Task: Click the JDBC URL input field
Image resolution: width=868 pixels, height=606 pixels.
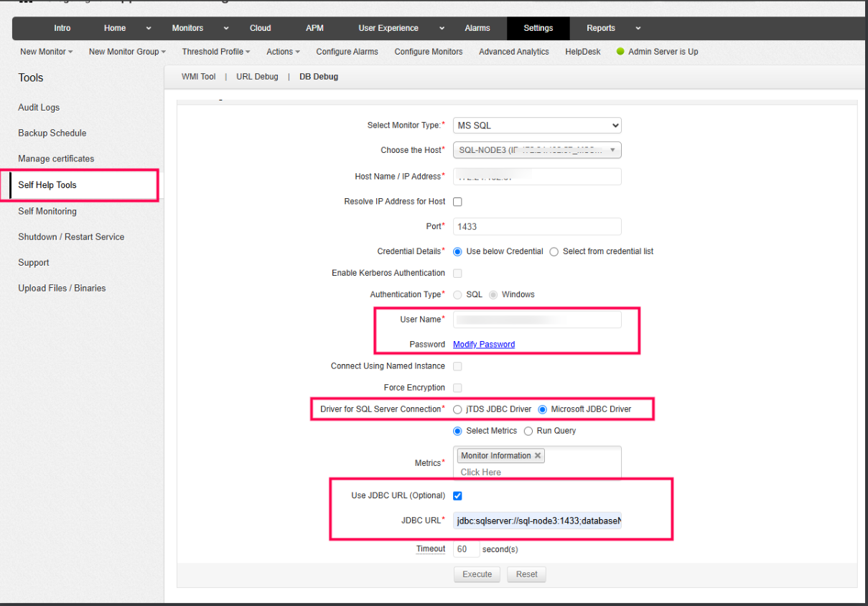Action: pyautogui.click(x=537, y=521)
